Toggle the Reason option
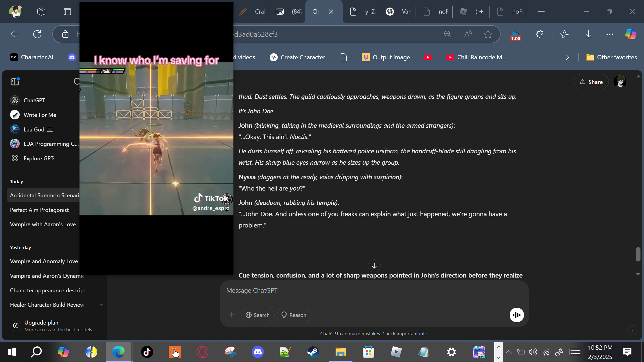The width and height of the screenshot is (644, 362). pos(294,315)
